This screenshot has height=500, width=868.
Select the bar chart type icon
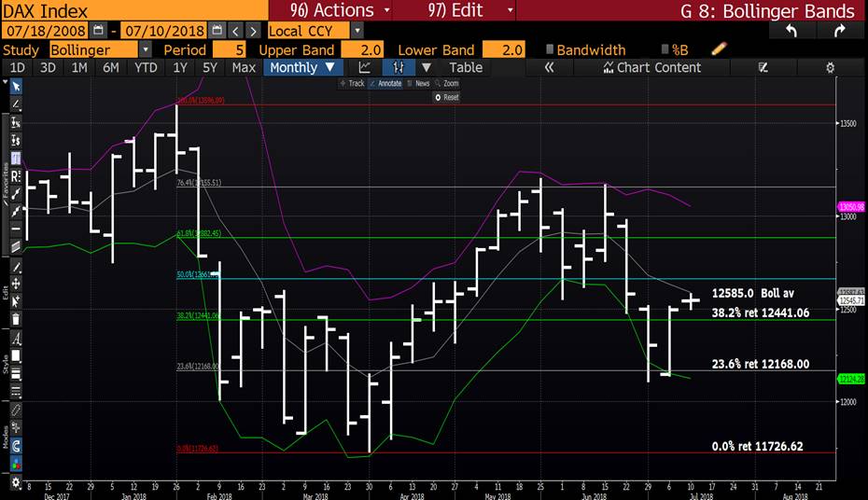pyautogui.click(x=398, y=67)
